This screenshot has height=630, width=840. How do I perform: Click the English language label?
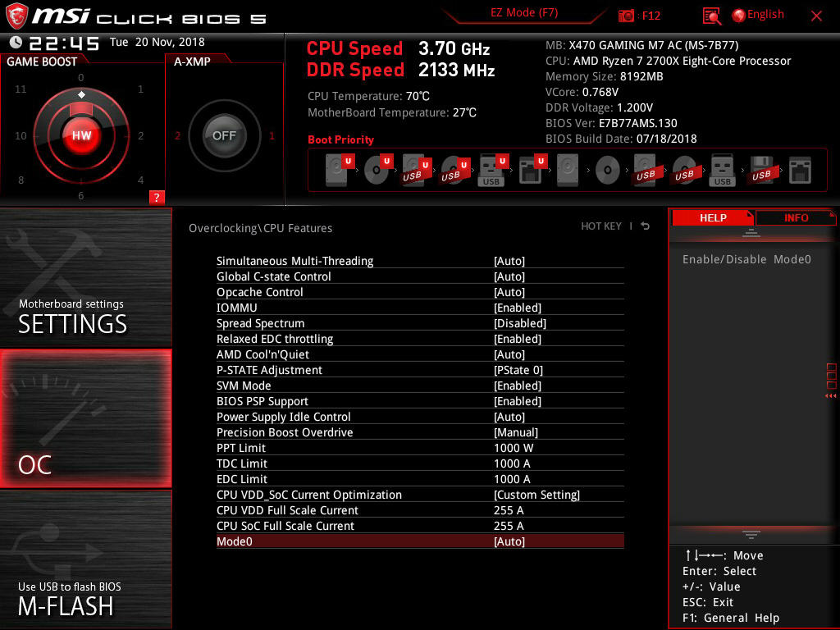(x=765, y=15)
